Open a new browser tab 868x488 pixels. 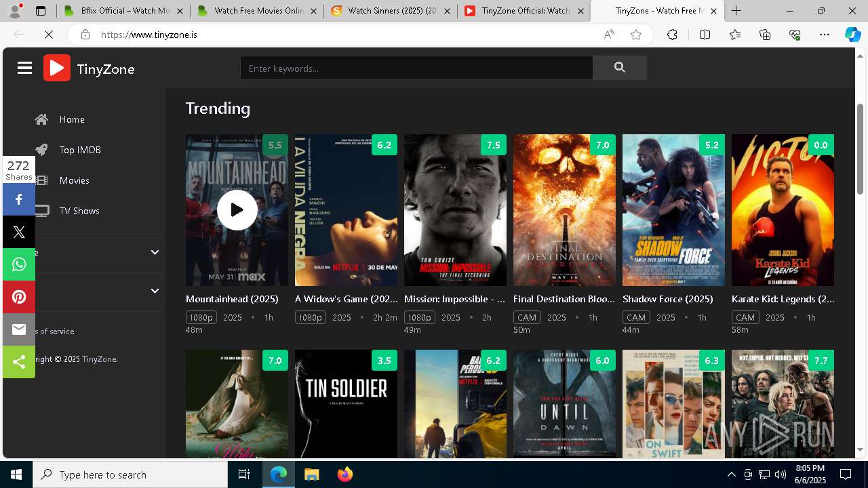coord(736,11)
